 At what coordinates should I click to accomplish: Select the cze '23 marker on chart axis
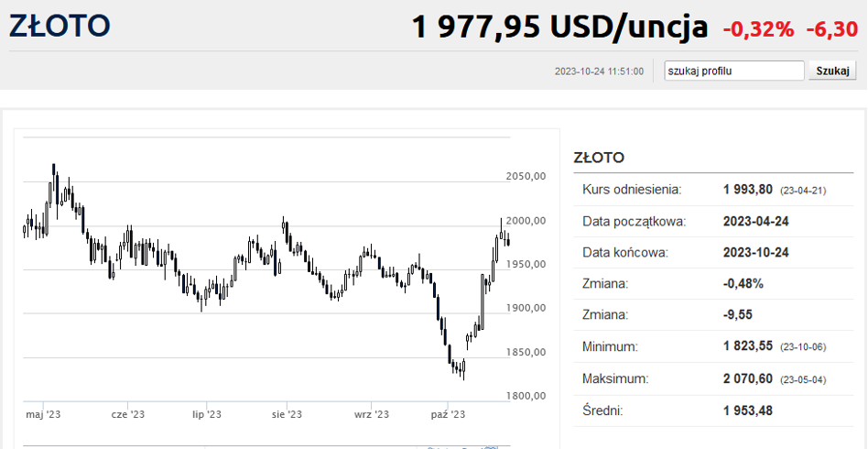(x=128, y=415)
